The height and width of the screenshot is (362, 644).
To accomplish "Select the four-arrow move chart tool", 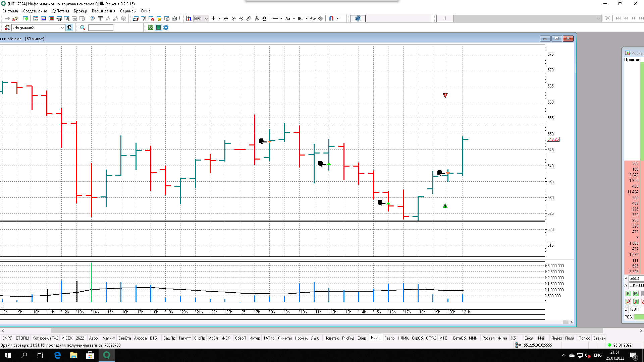I will pyautogui.click(x=226, y=19).
